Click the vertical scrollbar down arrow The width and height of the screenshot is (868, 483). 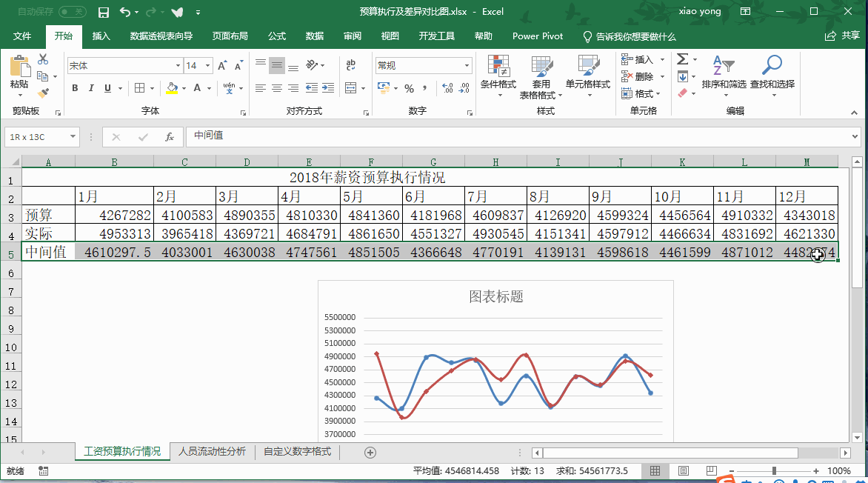coord(857,438)
